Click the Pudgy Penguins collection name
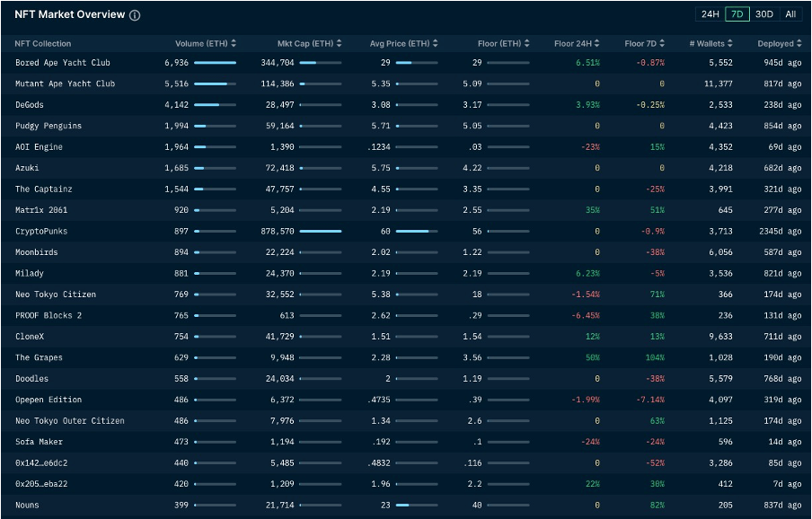 coord(51,126)
